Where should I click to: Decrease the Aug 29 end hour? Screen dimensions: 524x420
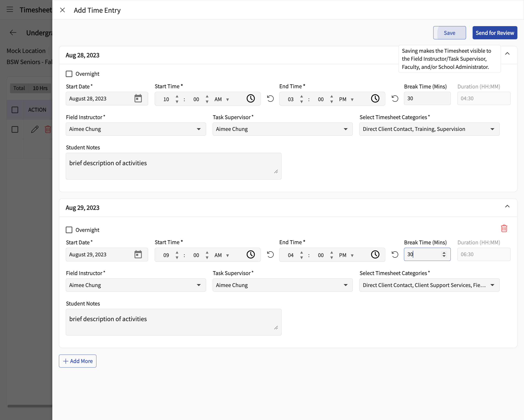pos(302,258)
